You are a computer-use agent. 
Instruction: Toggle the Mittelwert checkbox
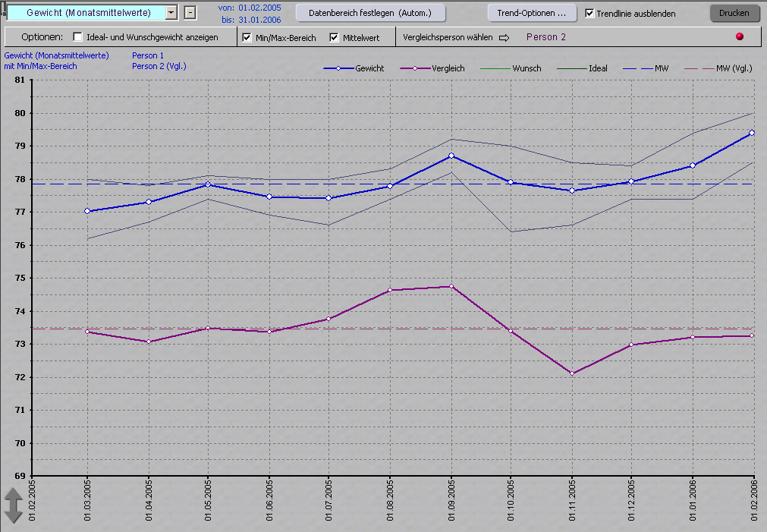point(334,37)
